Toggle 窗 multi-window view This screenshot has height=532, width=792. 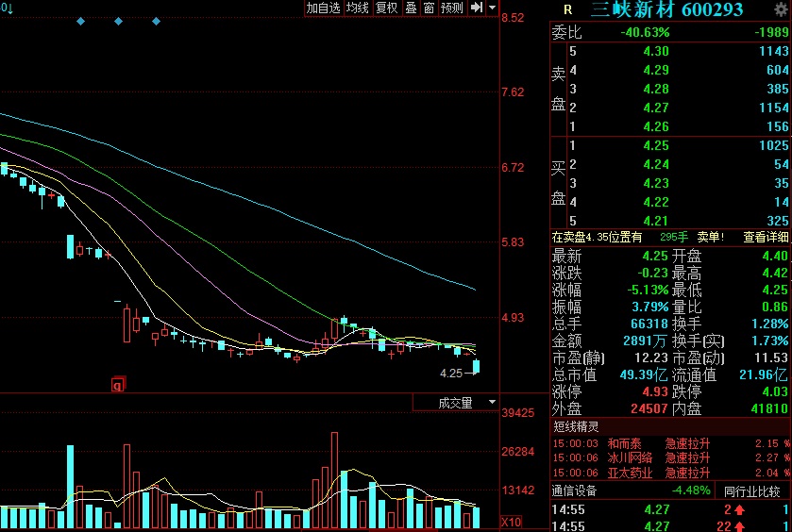click(x=429, y=8)
